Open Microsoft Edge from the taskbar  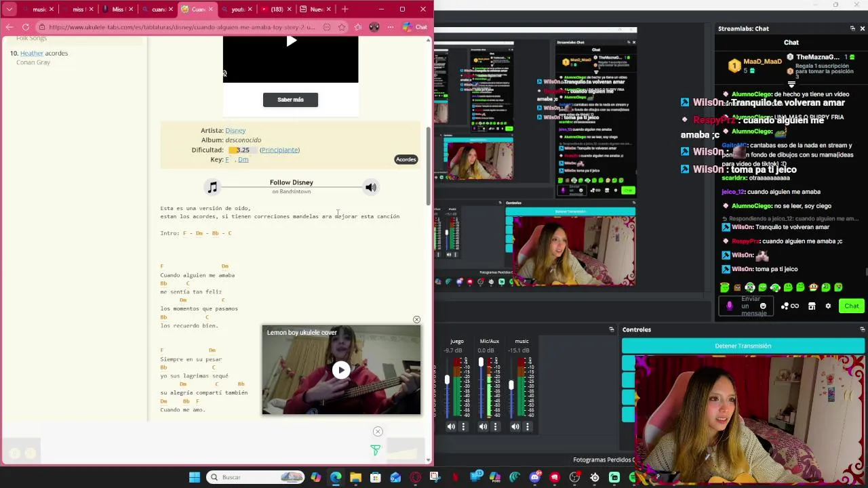(336, 477)
